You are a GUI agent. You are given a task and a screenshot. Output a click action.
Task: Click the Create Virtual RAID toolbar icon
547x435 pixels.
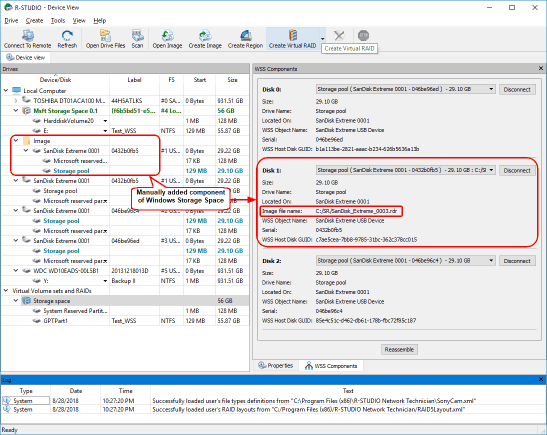point(293,36)
